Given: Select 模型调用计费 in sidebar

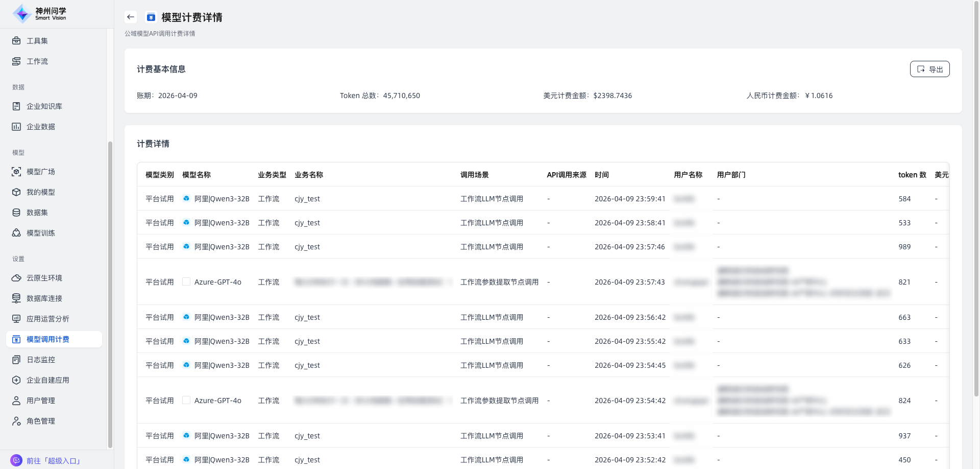Looking at the screenshot, I should click(48, 339).
